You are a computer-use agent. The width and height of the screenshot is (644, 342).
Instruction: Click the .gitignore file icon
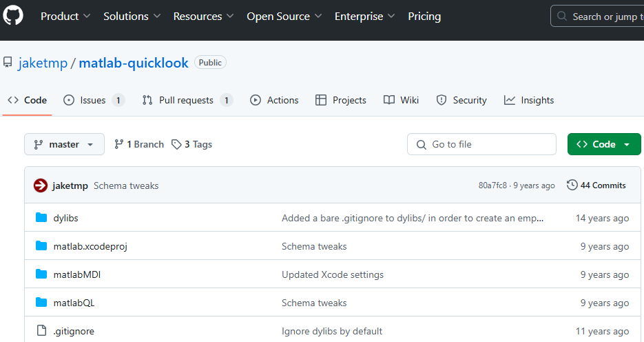[41, 331]
